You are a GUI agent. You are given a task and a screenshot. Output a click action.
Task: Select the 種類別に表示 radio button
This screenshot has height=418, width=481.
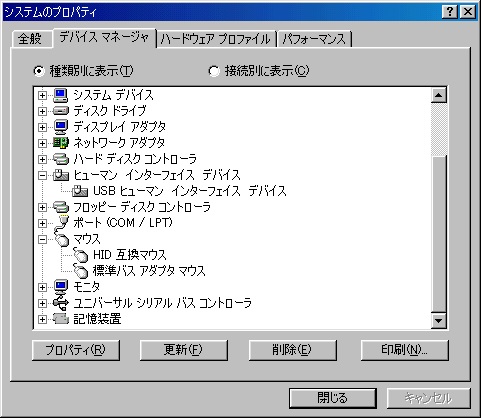(39, 71)
